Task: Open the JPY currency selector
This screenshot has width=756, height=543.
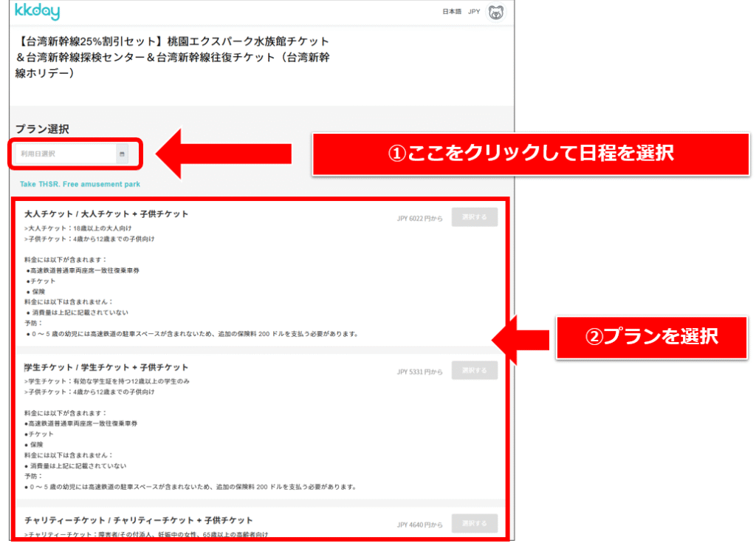Action: pyautogui.click(x=474, y=12)
